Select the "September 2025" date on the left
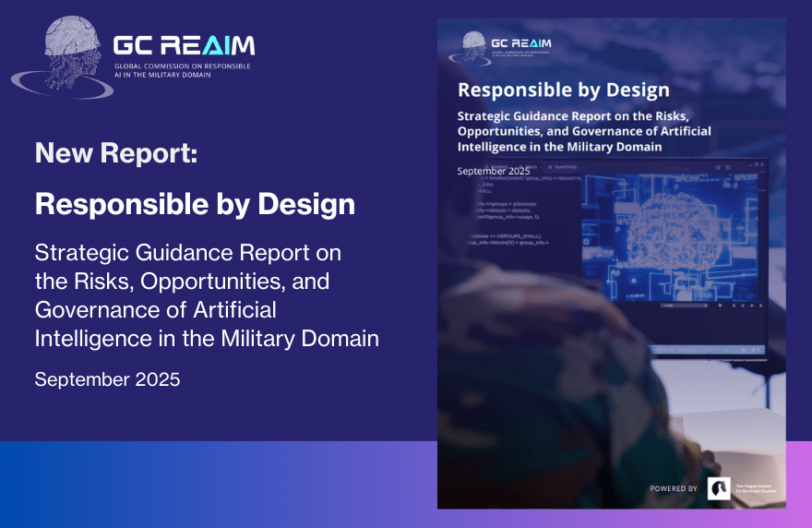 (107, 379)
